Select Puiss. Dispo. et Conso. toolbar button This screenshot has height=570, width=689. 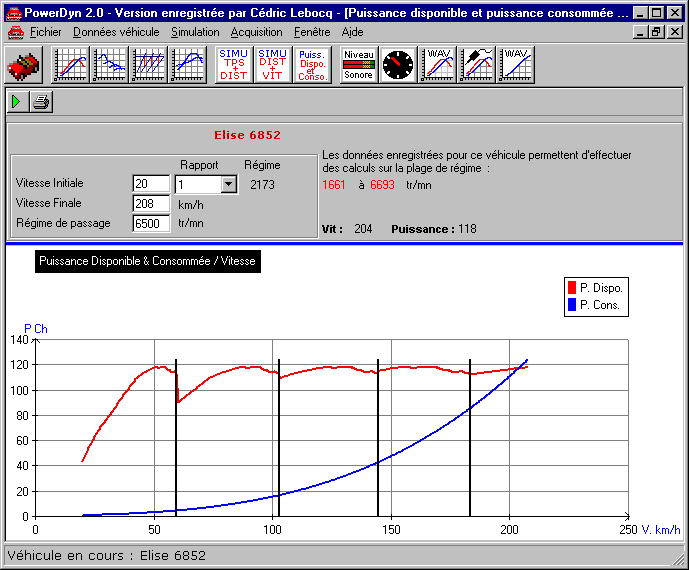tap(313, 65)
